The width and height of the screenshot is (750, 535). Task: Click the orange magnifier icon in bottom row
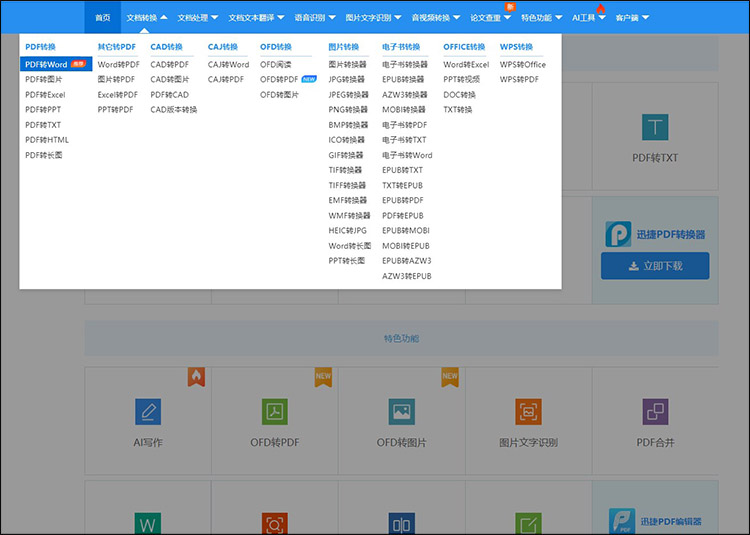point(275,524)
